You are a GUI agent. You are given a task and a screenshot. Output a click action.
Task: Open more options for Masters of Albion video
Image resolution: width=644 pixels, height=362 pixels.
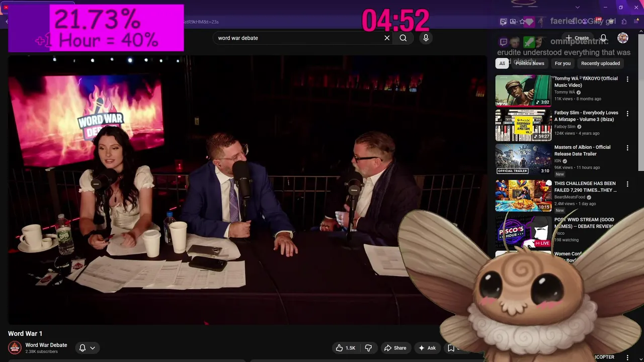point(627,148)
